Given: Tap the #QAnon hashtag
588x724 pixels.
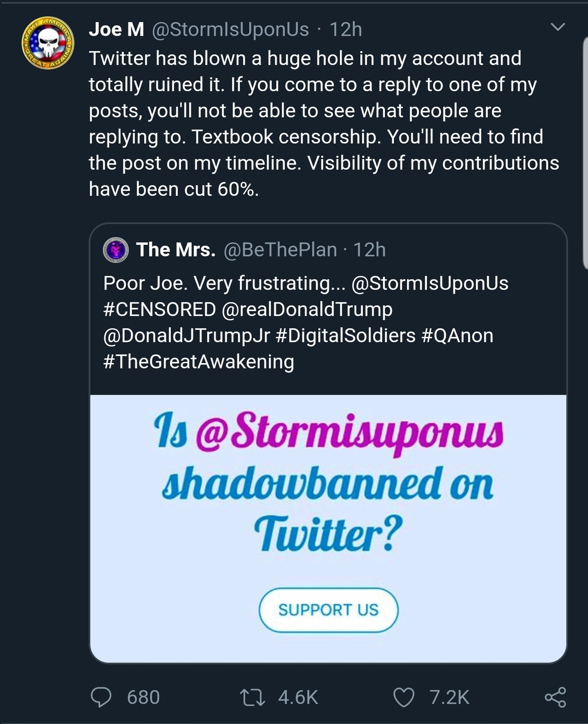Looking at the screenshot, I should [458, 335].
